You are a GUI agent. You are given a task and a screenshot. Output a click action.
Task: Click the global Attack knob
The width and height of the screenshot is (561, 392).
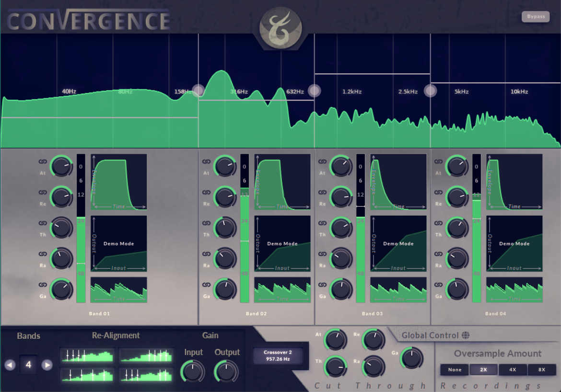[x=336, y=339]
